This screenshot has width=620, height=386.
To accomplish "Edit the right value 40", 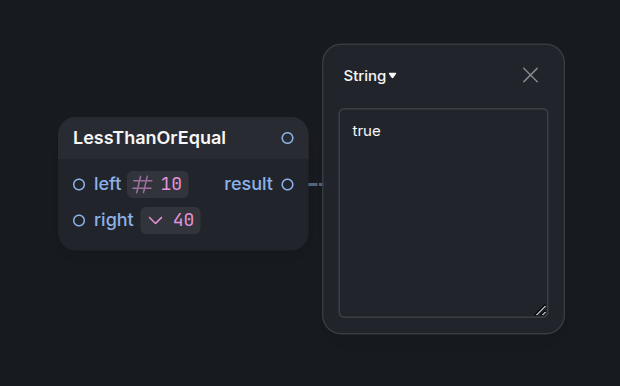I will [184, 220].
